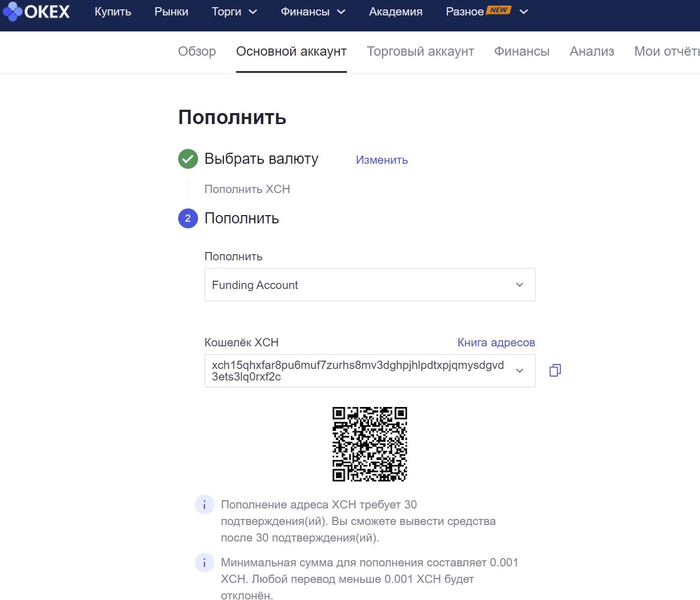Open the Купить menu item
The width and height of the screenshot is (700, 600).
click(113, 12)
